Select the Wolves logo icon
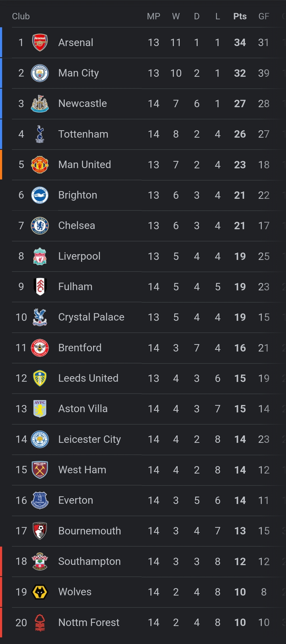This screenshot has width=286, height=644. click(40, 592)
